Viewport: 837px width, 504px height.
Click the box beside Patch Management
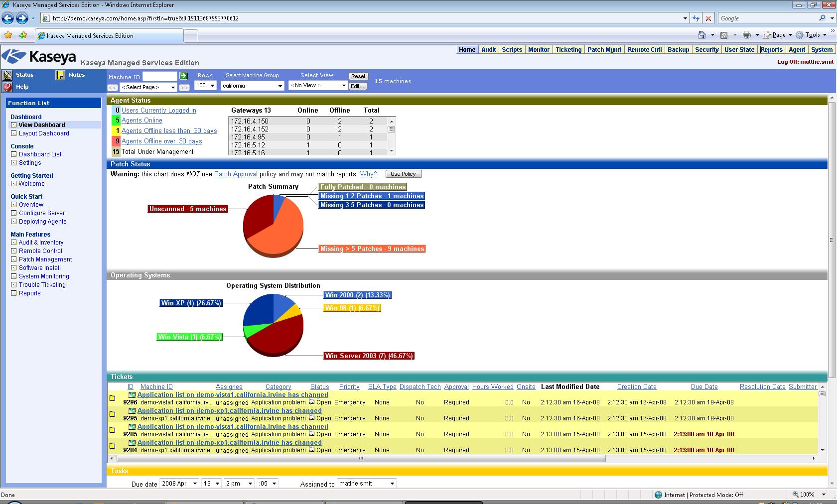point(14,259)
